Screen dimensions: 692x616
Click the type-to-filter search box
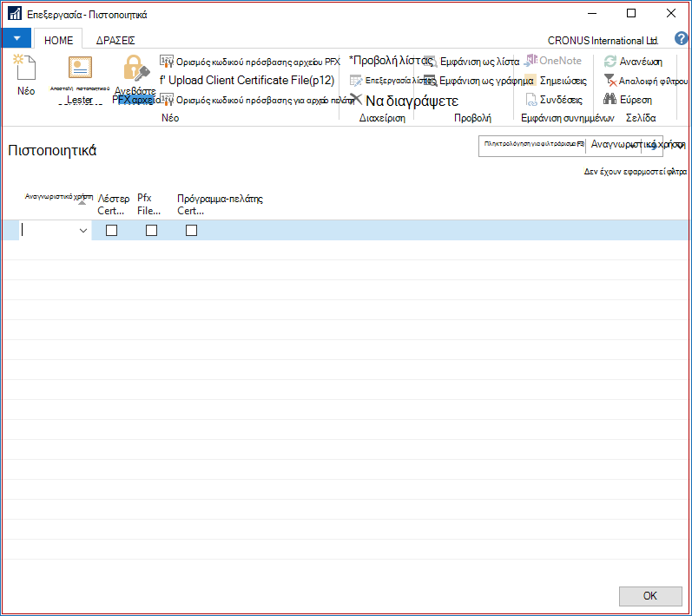533,146
